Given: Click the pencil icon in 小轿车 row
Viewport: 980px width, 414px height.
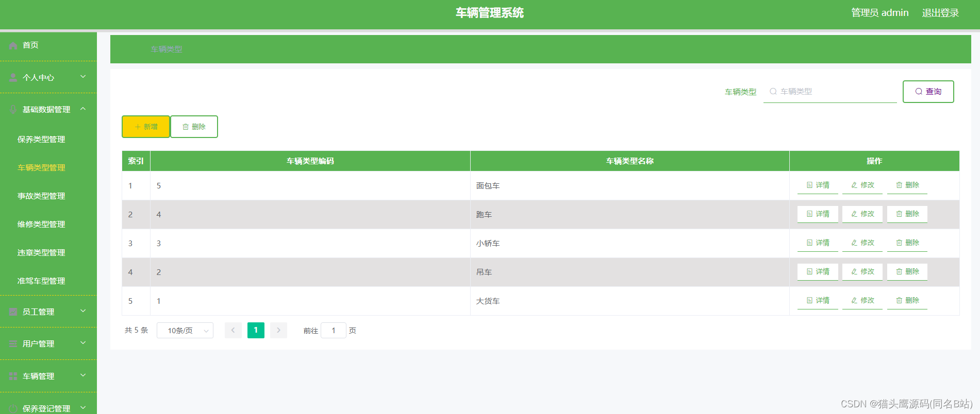Looking at the screenshot, I should tap(854, 243).
